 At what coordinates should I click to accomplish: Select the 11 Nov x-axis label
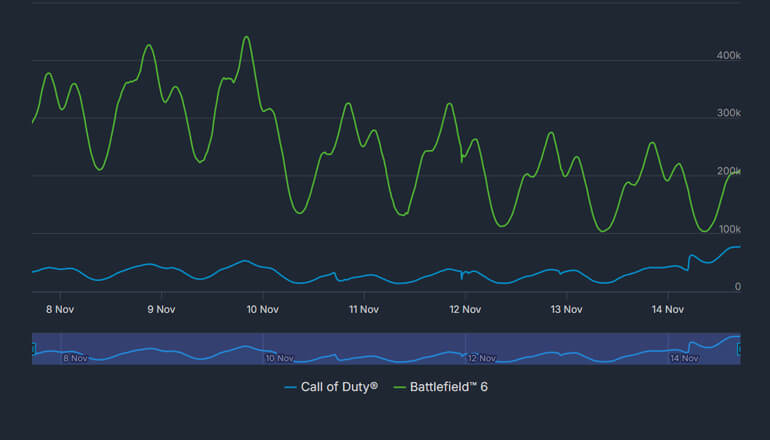click(364, 309)
